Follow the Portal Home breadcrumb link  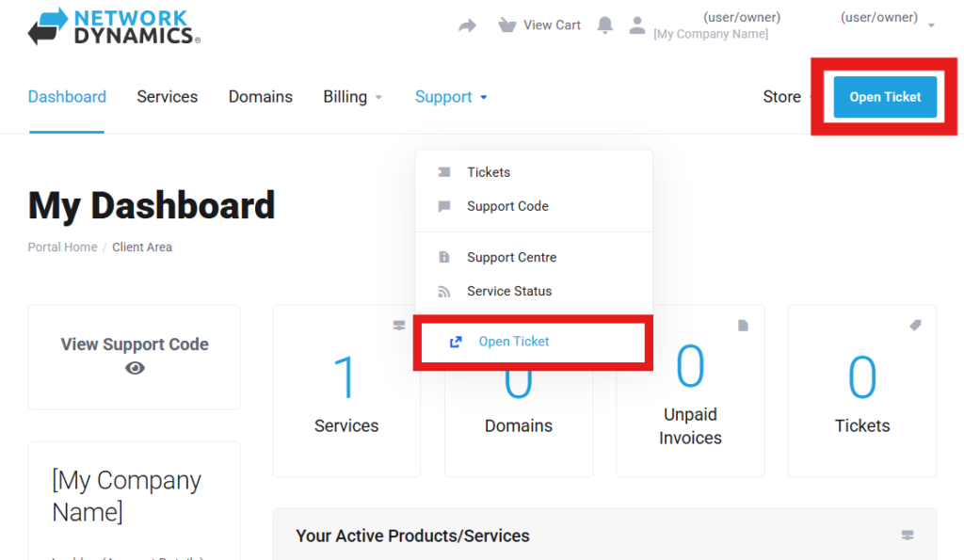(x=62, y=248)
